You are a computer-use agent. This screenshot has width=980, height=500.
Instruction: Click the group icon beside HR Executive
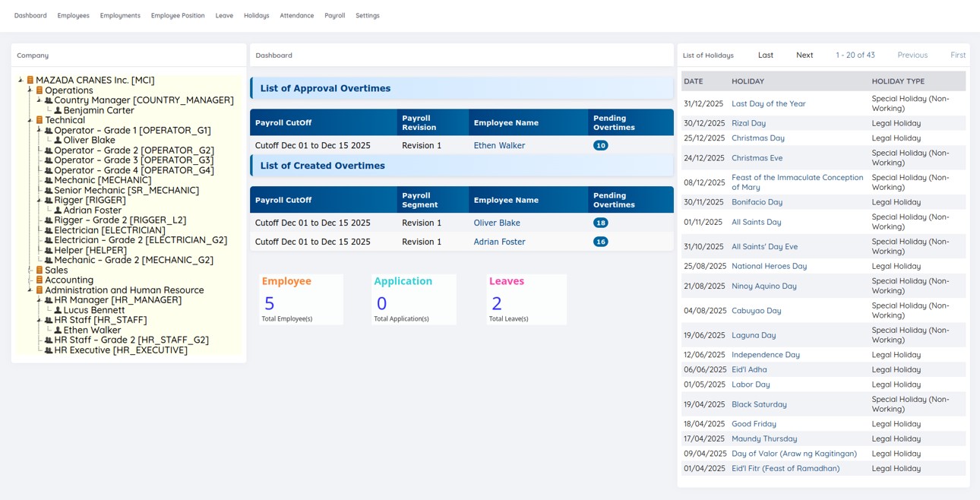point(49,350)
